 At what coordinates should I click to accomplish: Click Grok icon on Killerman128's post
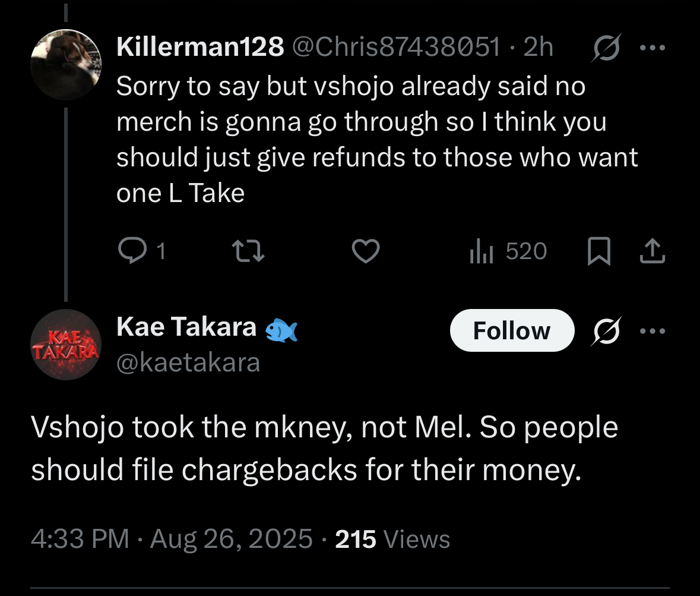pyautogui.click(x=606, y=48)
